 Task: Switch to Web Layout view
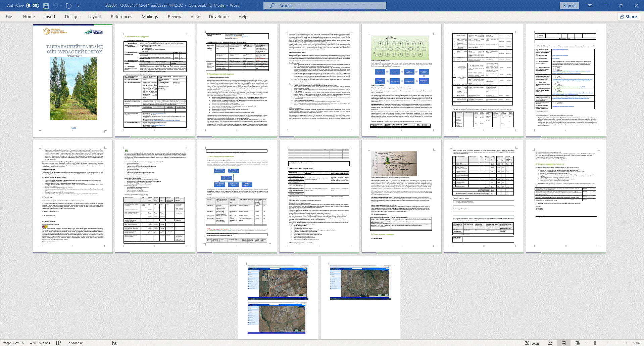577,343
